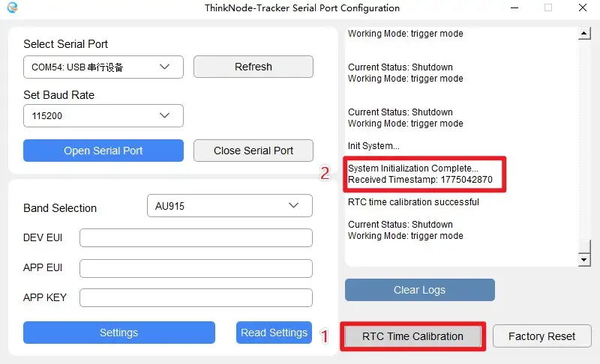The height and width of the screenshot is (364, 600).
Task: Clear the log output with Clear Logs
Action: coord(419,290)
